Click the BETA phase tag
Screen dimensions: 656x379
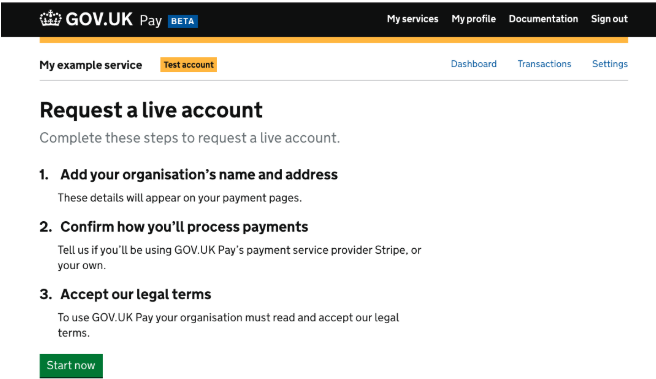click(x=183, y=21)
